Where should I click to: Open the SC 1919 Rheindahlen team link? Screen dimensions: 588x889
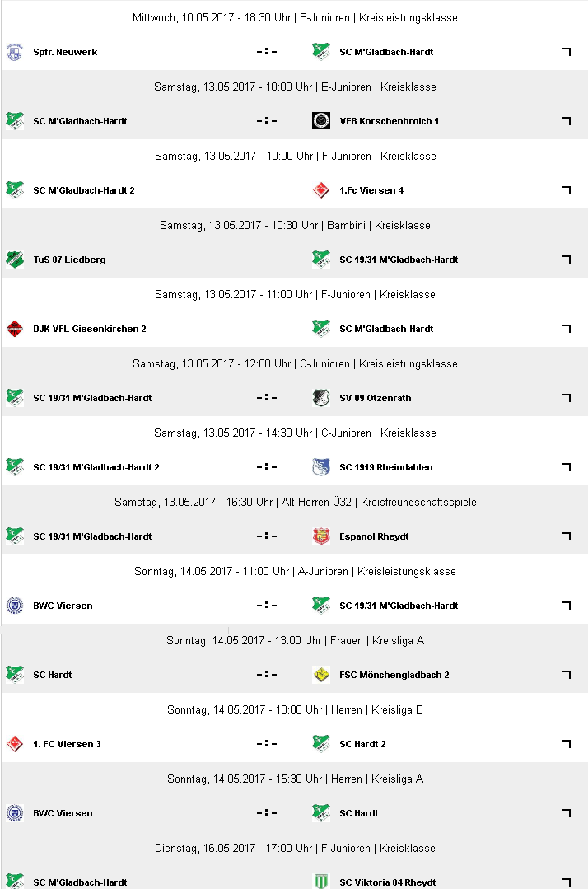[x=385, y=467]
